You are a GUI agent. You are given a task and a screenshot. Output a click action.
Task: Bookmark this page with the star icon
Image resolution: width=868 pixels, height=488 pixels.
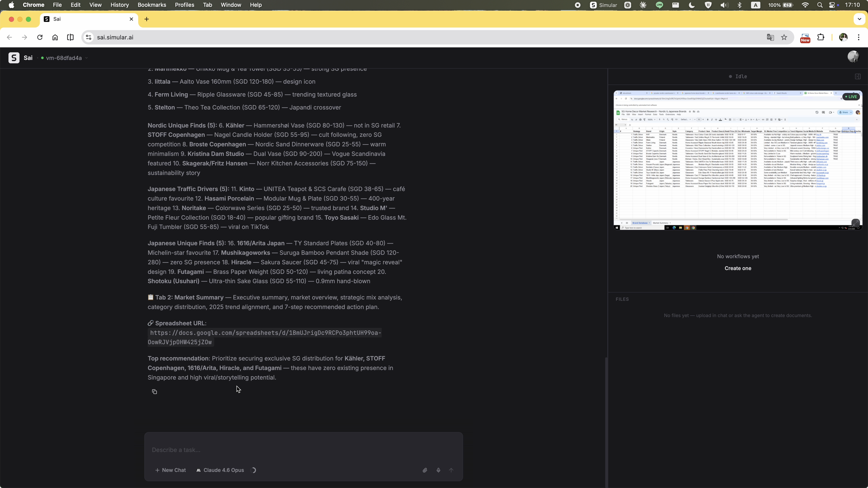(x=784, y=37)
